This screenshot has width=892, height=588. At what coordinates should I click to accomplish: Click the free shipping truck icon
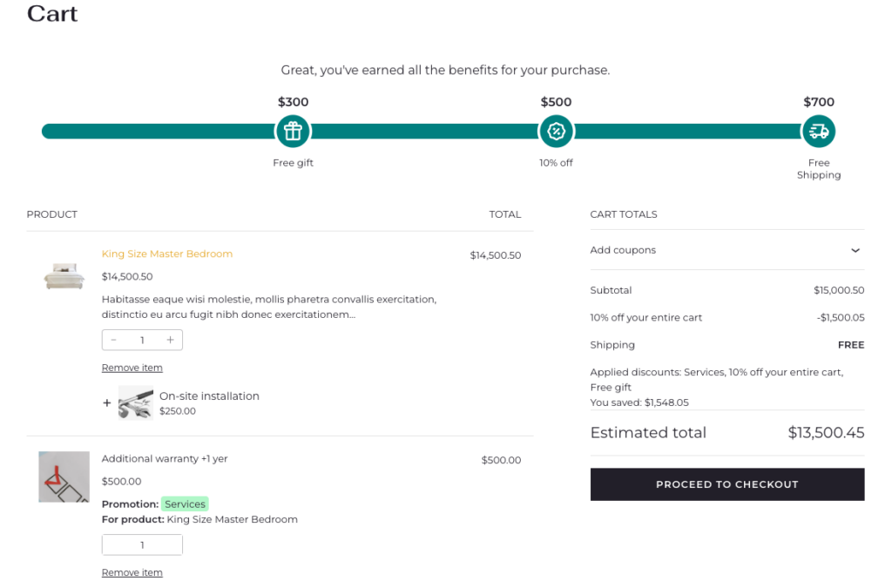click(818, 132)
